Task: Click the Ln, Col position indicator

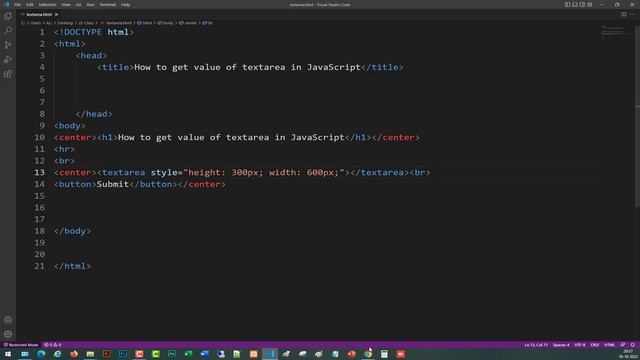Action: click(536, 345)
